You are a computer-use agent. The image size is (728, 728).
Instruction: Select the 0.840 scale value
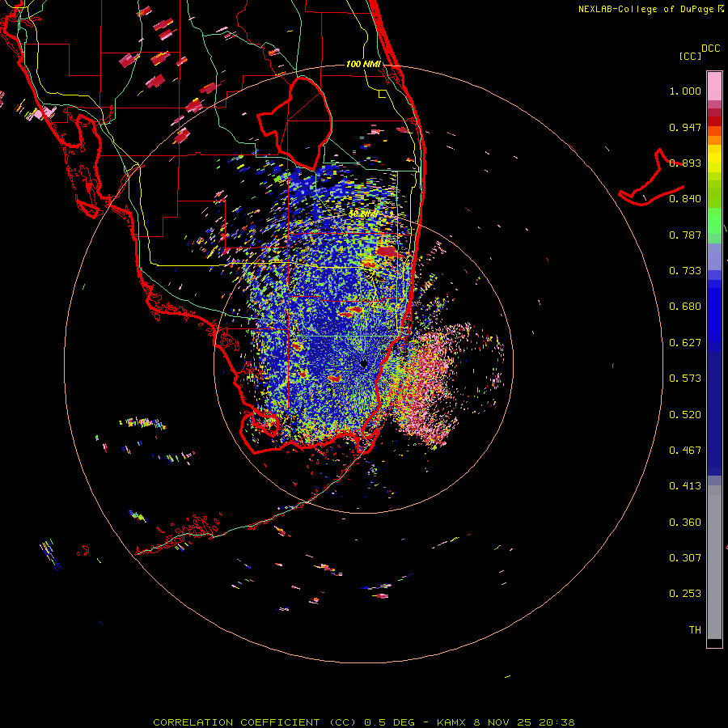point(685,199)
